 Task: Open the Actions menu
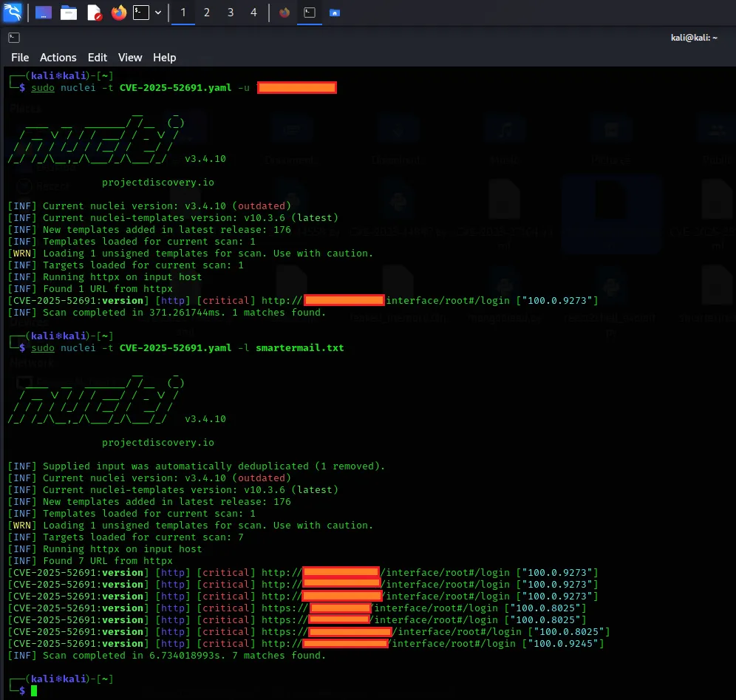tap(58, 58)
